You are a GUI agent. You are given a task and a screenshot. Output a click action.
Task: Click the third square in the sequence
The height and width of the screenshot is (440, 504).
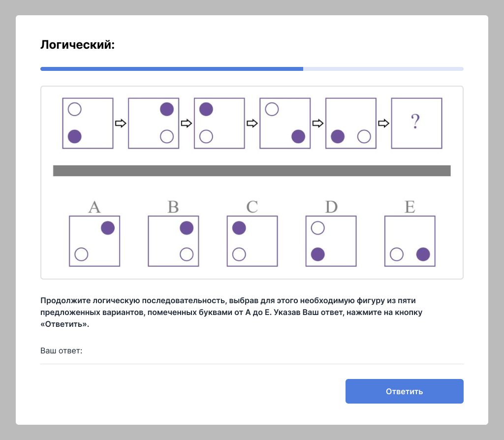point(219,123)
